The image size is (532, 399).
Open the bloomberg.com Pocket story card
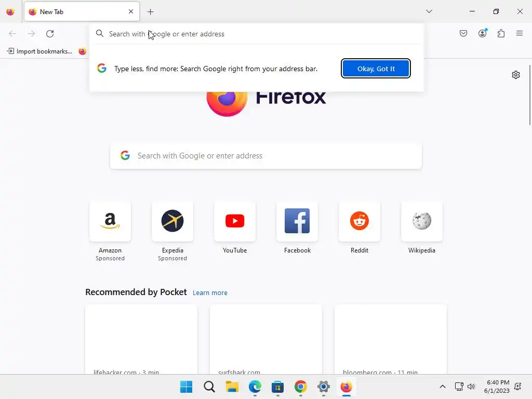[x=391, y=339]
